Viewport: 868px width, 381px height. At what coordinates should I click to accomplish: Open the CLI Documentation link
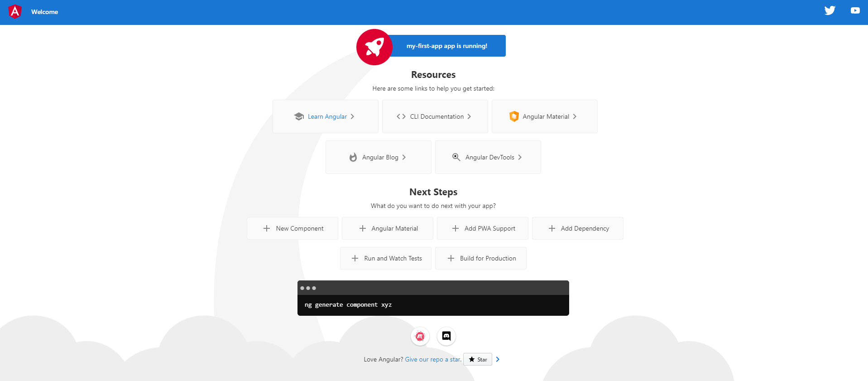435,116
